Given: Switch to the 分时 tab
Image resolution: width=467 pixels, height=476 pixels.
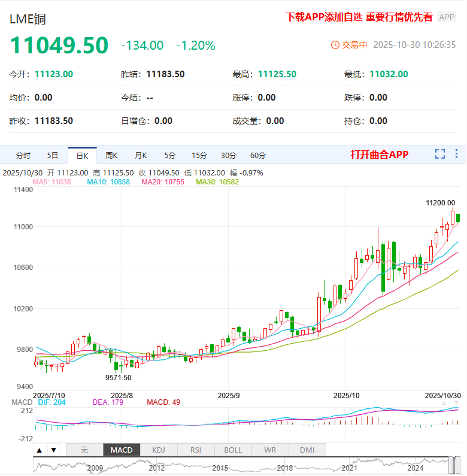Looking at the screenshot, I should (x=23, y=156).
